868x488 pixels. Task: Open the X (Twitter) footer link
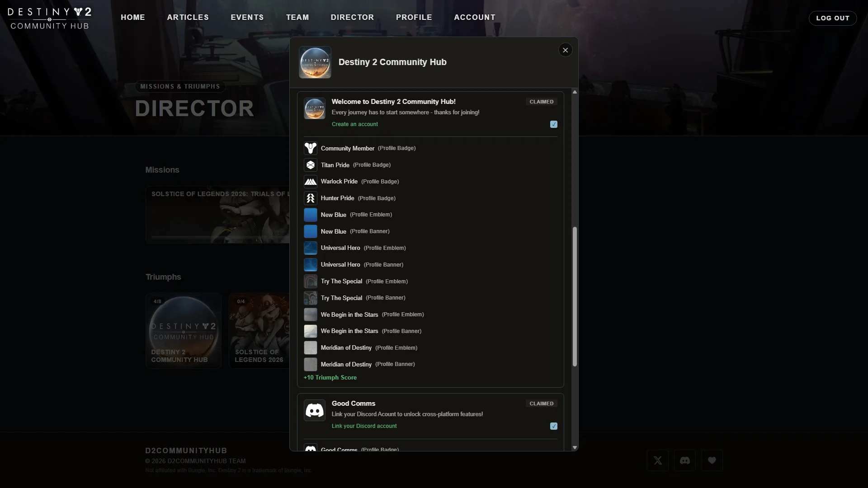(658, 460)
